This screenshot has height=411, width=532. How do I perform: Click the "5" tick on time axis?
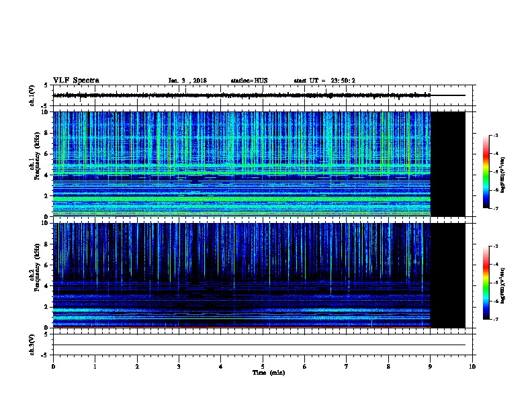point(263,367)
